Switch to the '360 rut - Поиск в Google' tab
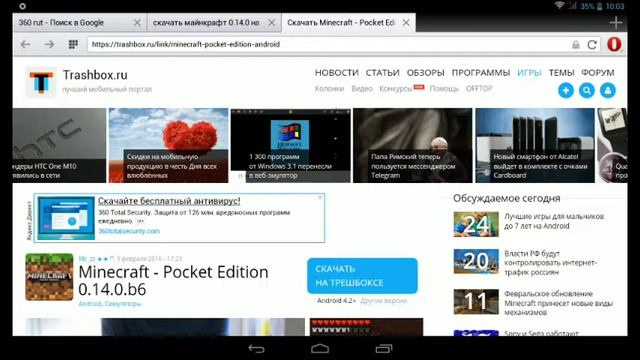Viewport: 640px width, 360px height. tap(79, 22)
